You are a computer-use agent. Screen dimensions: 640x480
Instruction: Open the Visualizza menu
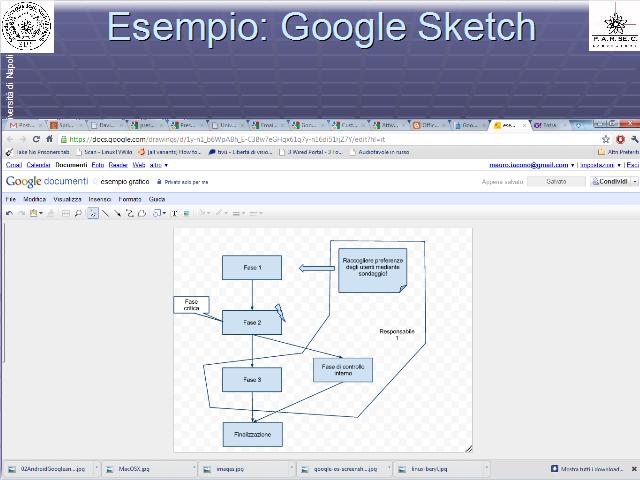click(x=67, y=199)
